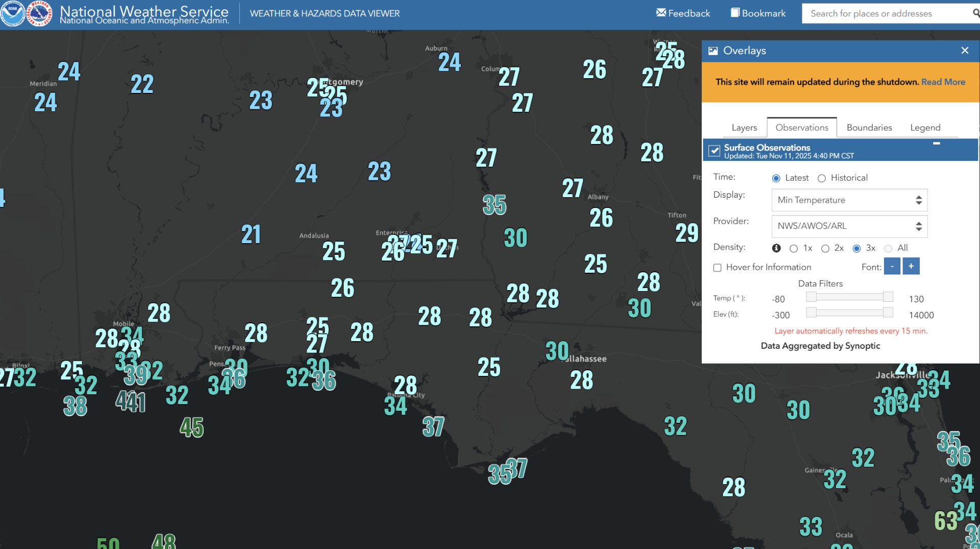Increase font size with plus button
The height and width of the screenshot is (549, 980).
911,267
